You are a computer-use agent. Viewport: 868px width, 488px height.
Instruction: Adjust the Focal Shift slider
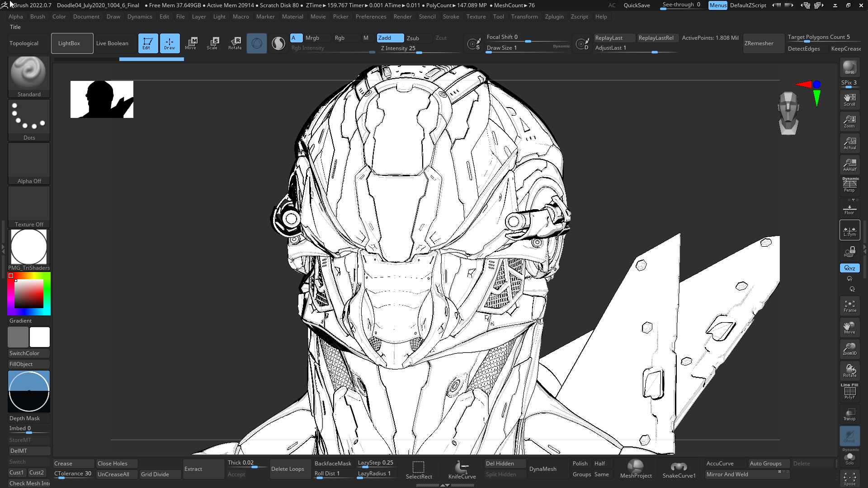(x=527, y=38)
